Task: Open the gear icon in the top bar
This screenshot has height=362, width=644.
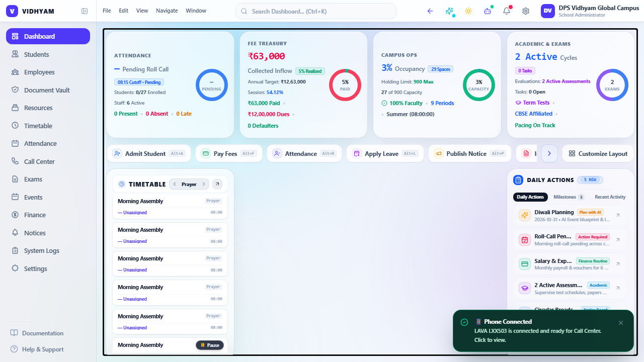Action: click(x=526, y=11)
